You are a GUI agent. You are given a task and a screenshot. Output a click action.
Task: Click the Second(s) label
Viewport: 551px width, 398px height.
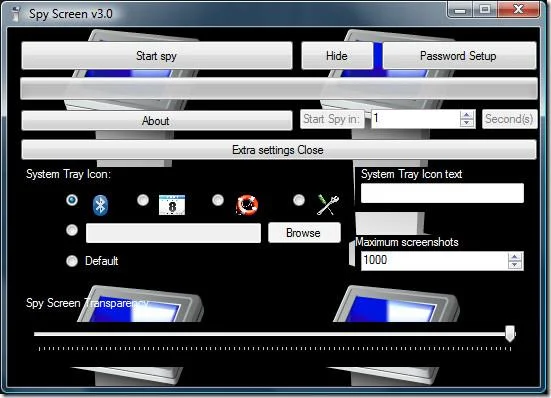[x=509, y=119]
